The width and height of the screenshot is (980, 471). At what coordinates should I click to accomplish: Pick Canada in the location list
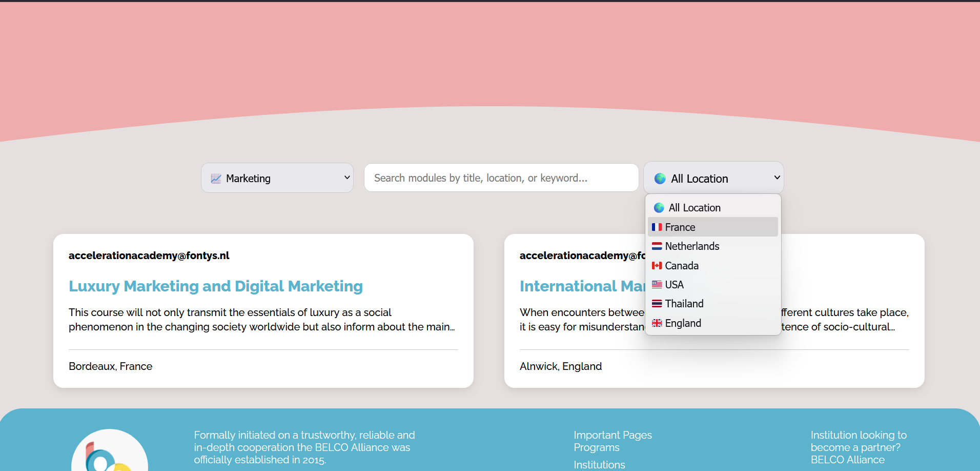tap(682, 266)
